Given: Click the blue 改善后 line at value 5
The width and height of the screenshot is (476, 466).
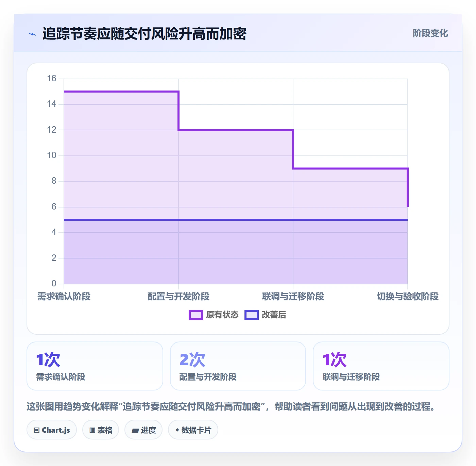Looking at the screenshot, I should (236, 220).
